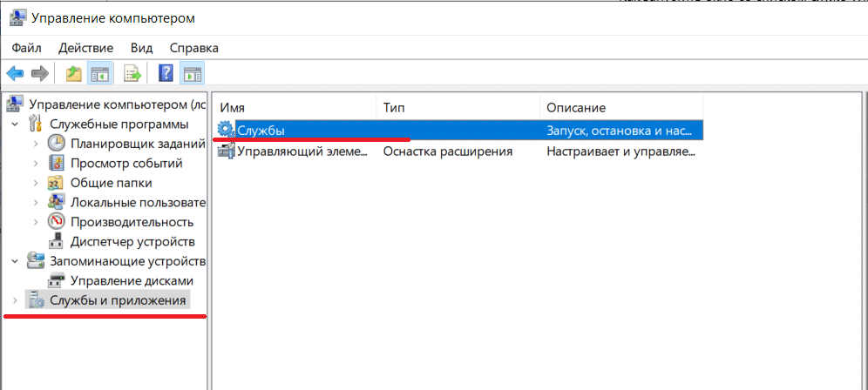868x390 pixels.
Task: Select the Управляющий элемент list icon
Action: pos(226,151)
